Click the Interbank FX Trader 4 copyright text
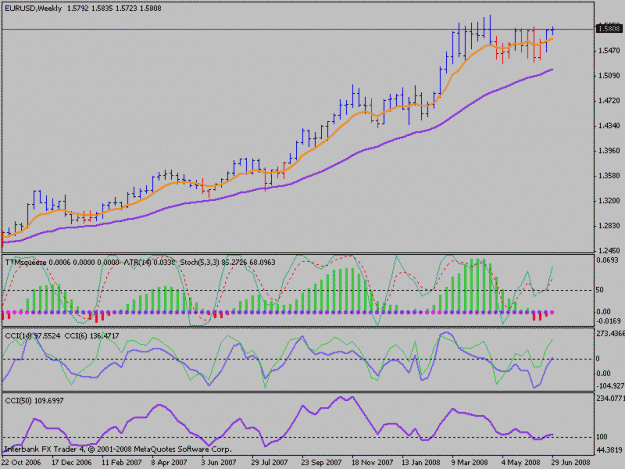 coord(118,449)
